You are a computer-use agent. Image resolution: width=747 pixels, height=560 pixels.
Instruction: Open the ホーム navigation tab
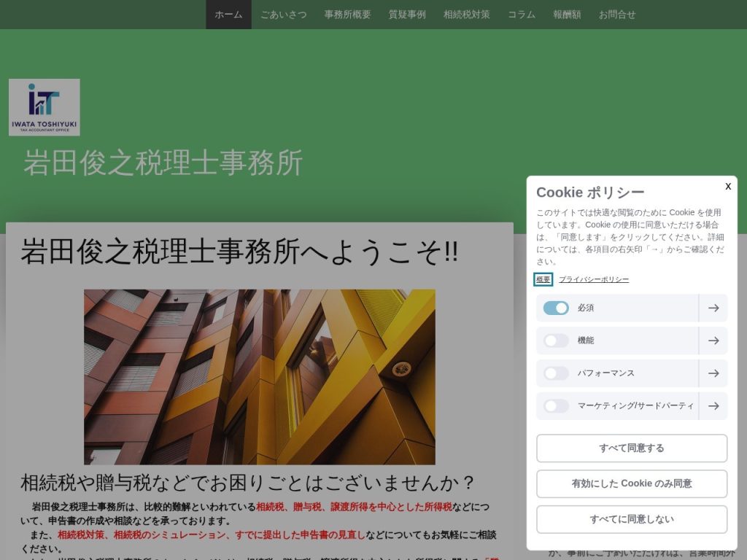coord(228,15)
